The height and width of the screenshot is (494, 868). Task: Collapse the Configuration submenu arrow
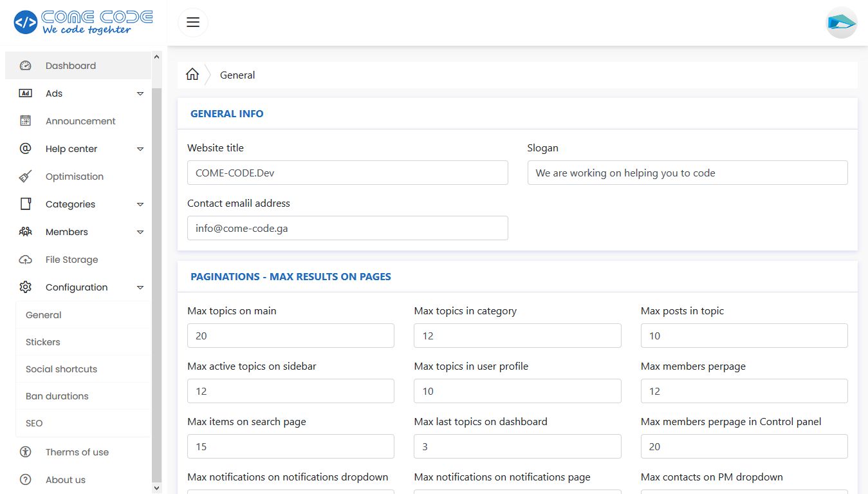tap(140, 287)
